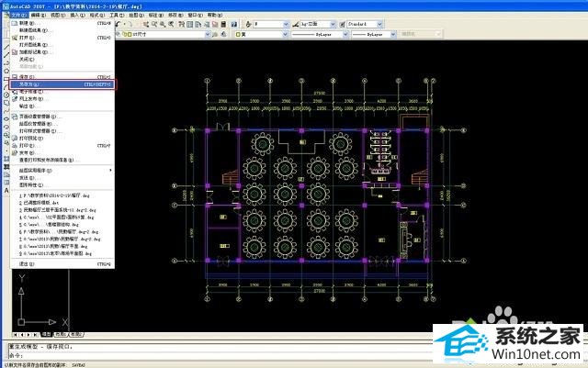Open the ByLayer lineweight dropdown

(x=393, y=34)
